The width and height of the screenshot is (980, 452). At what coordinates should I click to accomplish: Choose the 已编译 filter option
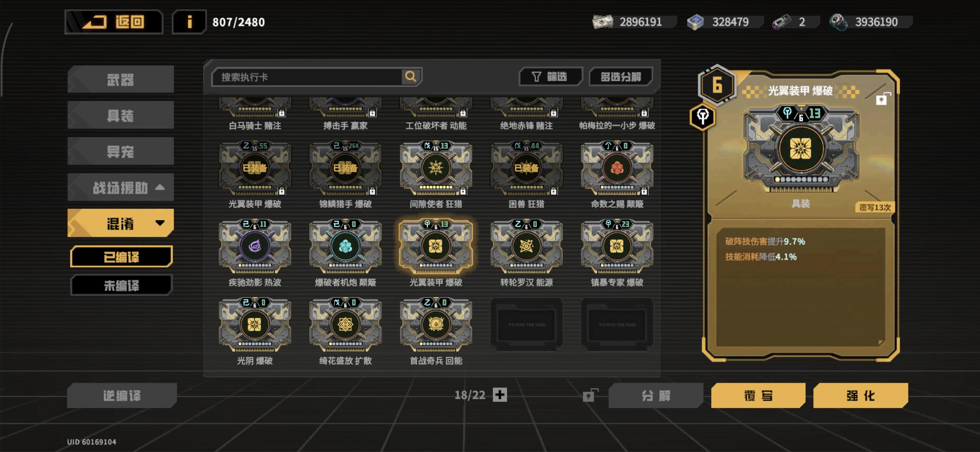pos(121,257)
